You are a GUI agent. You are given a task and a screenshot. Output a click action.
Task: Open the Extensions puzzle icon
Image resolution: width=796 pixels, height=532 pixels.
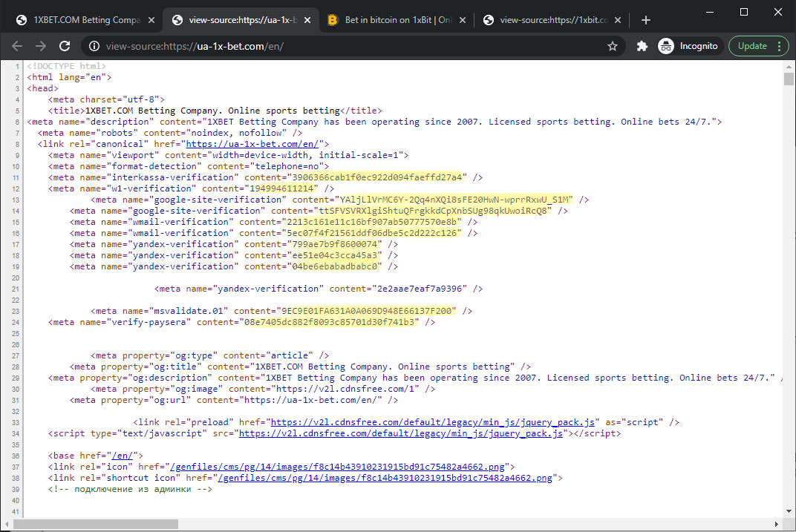click(x=642, y=46)
